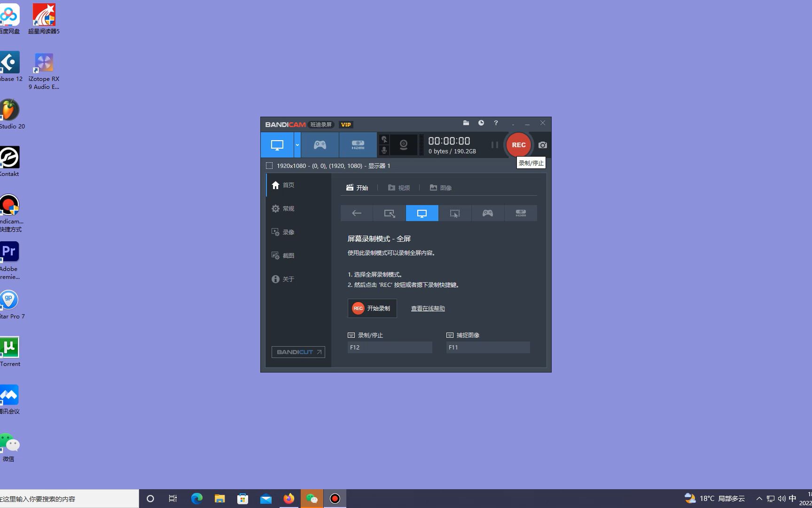The image size is (812, 508).
Task: Open 超星阅读器5 desktop shortcut
Action: coord(44,19)
